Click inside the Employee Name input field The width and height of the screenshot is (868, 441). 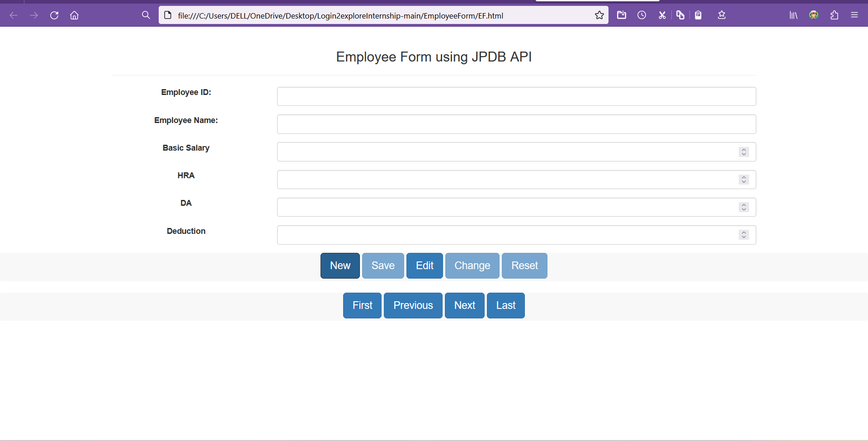pos(516,124)
